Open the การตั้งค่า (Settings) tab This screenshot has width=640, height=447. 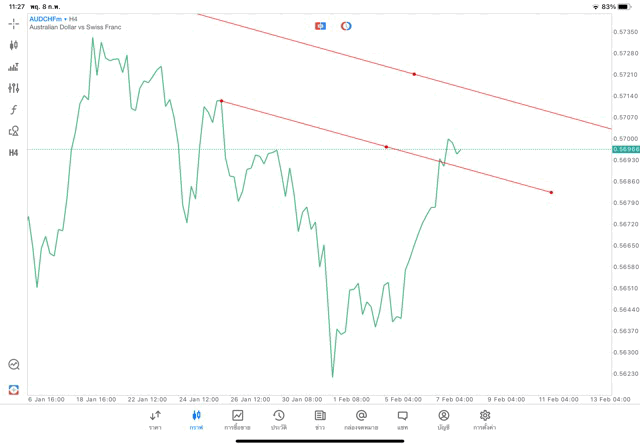coord(485,419)
